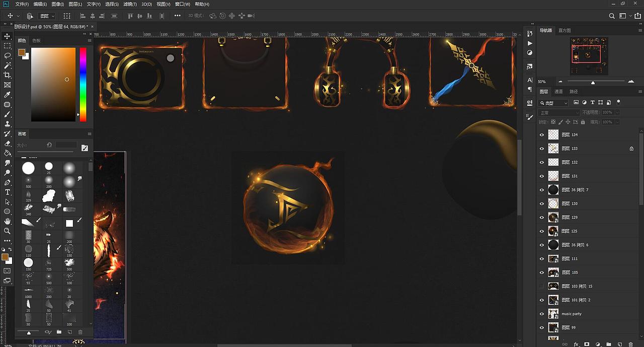This screenshot has width=644, height=347.
Task: Select the Move tool in the left toolbar
Action: tap(8, 36)
